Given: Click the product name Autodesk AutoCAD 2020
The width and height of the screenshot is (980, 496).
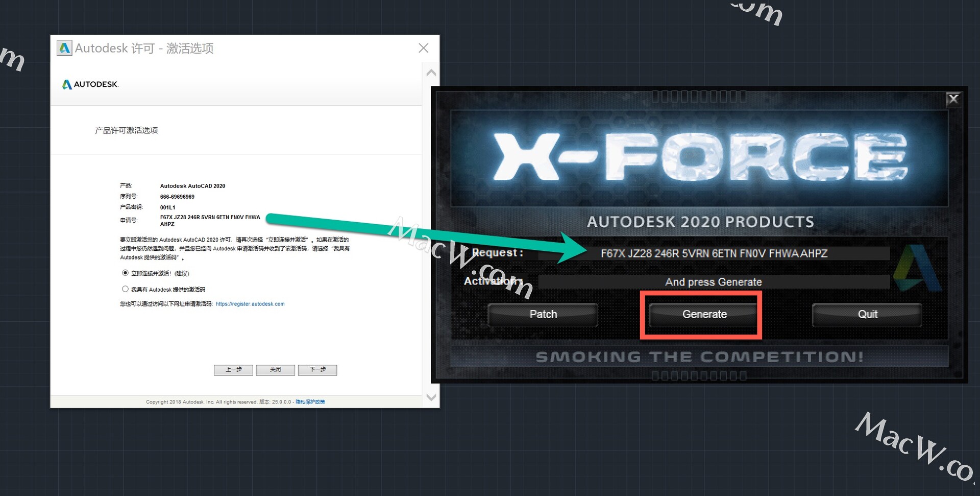Looking at the screenshot, I should (x=192, y=186).
